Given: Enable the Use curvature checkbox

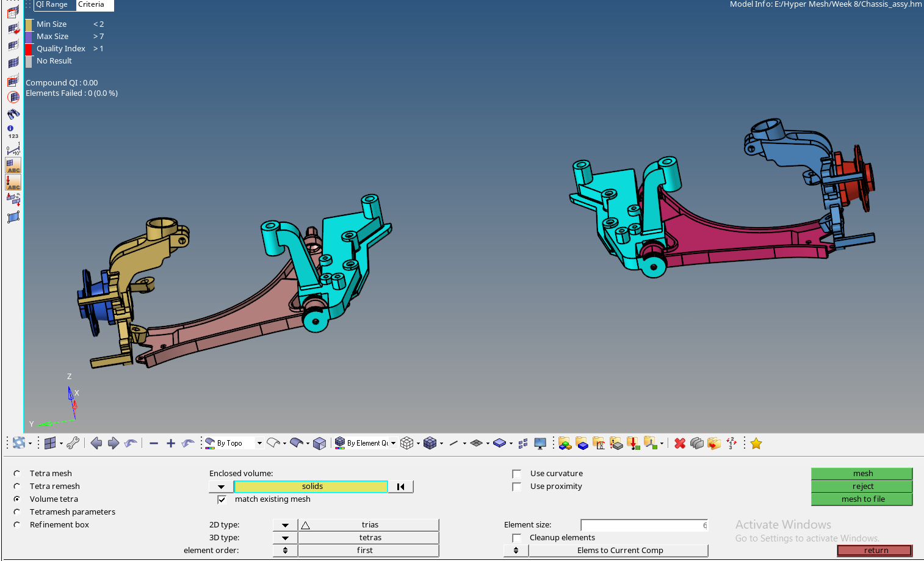Looking at the screenshot, I should coord(517,474).
